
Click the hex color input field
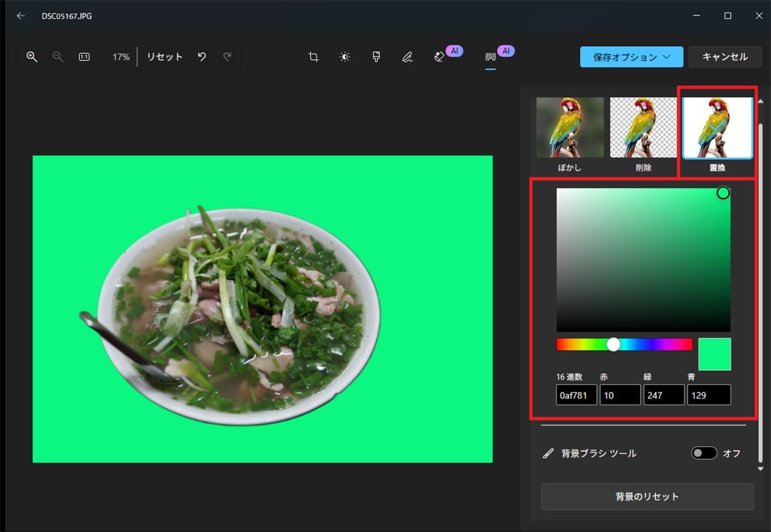576,395
